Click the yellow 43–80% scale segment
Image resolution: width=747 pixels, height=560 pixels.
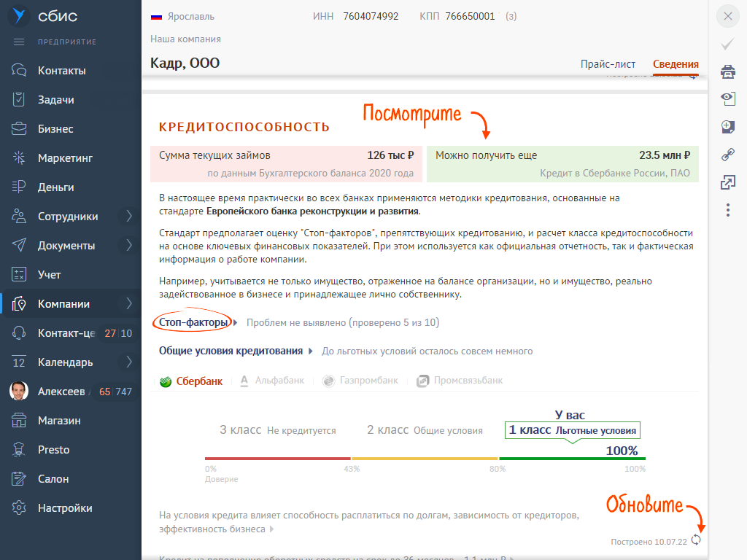(425, 459)
